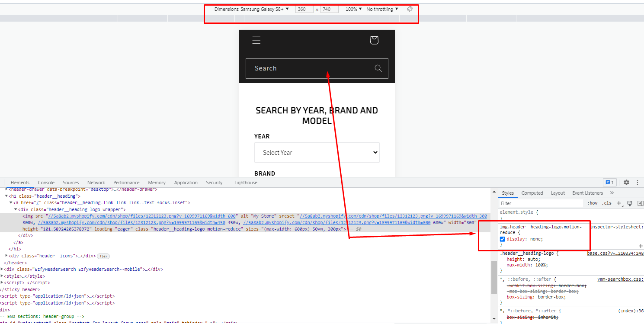This screenshot has width=644, height=324.
Task: Switch to the Console tab
Action: pyautogui.click(x=46, y=183)
